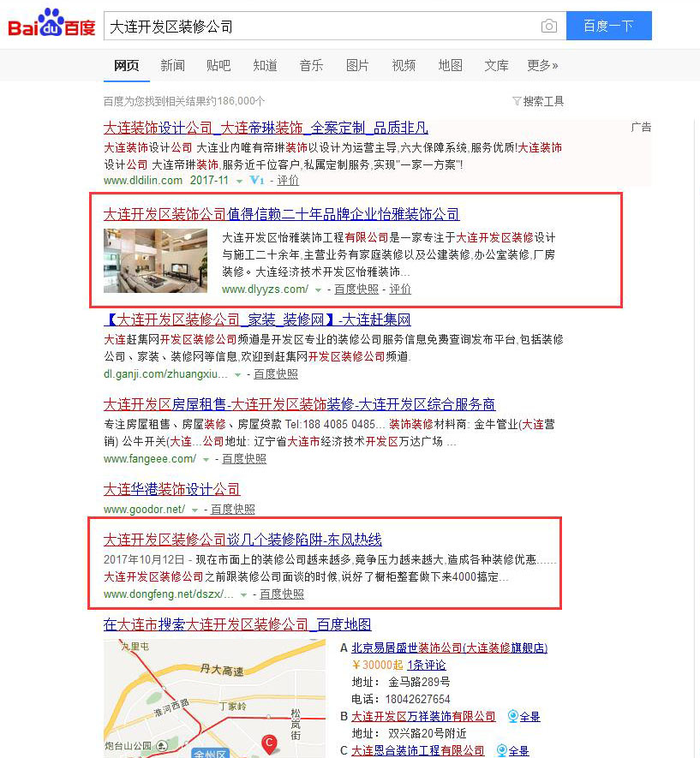
Task: Expand the arrow beside dl.ganji.com result
Action: pyautogui.click(x=237, y=374)
